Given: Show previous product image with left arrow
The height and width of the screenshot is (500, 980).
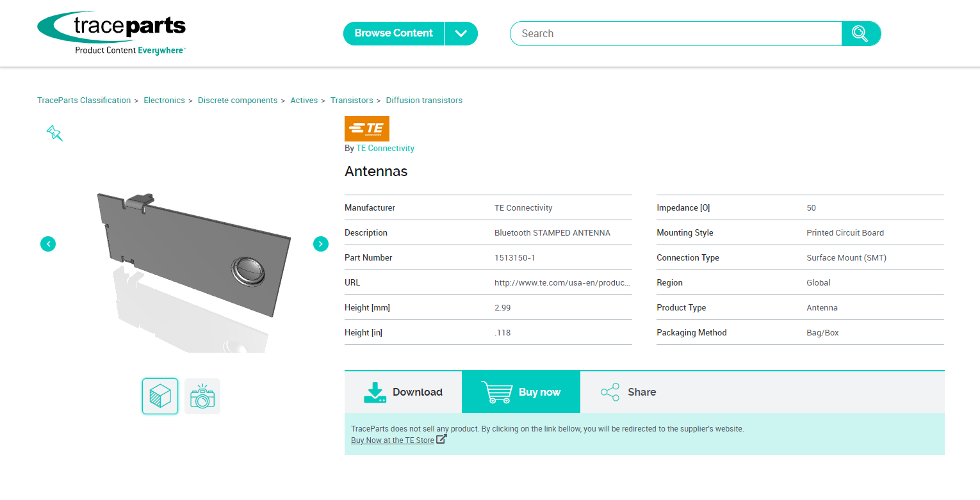Looking at the screenshot, I should click(48, 244).
